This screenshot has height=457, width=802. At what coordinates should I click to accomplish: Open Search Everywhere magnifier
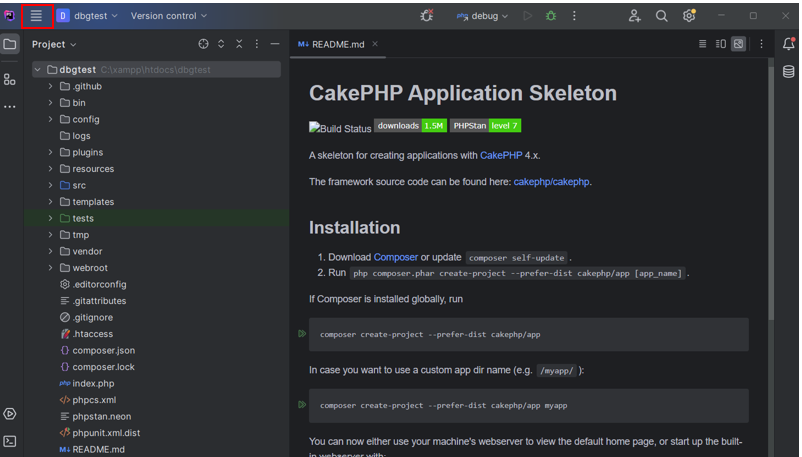(661, 16)
